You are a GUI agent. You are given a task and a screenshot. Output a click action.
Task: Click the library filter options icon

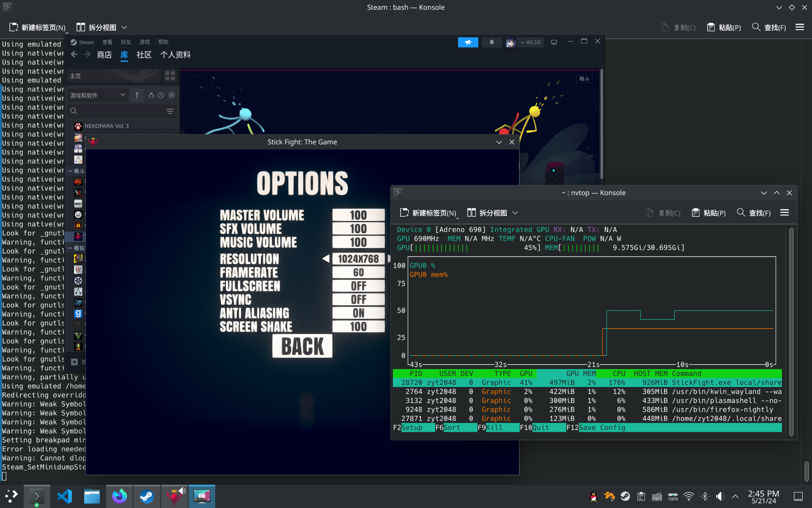click(x=170, y=111)
